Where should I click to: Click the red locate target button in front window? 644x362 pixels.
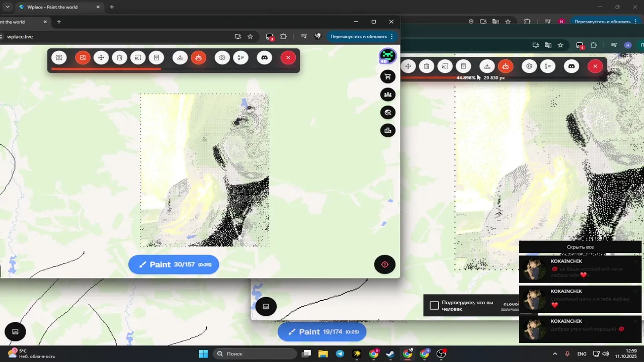tap(385, 264)
